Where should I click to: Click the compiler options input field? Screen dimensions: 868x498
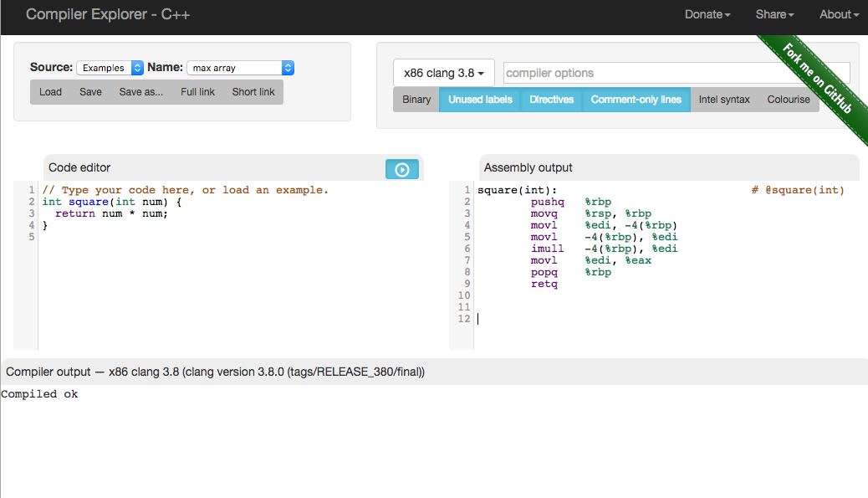tap(676, 73)
